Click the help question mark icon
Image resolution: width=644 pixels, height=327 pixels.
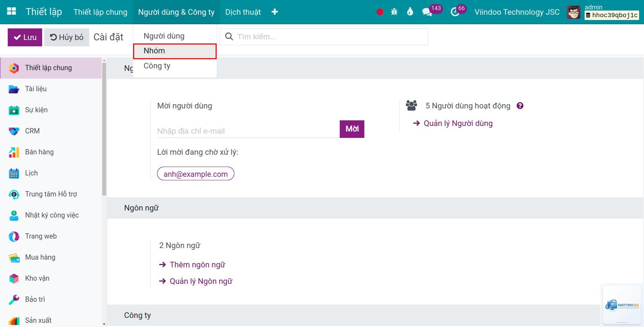point(520,106)
